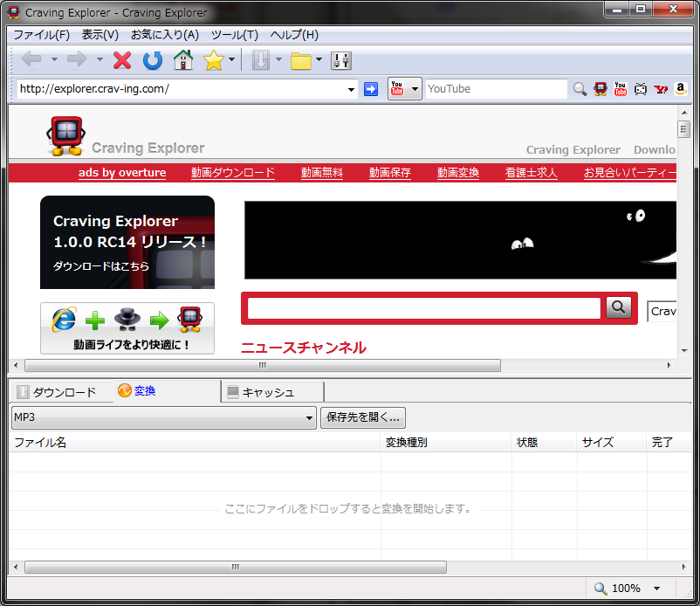Sort by 変換種別 column header
Screen dimensions: 700x606
pyautogui.click(x=446, y=443)
